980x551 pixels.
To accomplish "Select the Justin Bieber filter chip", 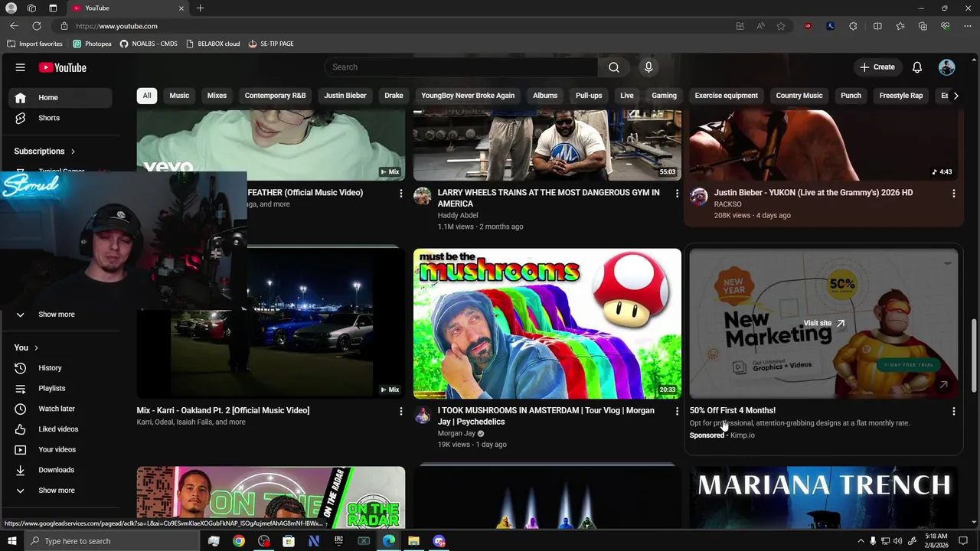I will click(345, 96).
